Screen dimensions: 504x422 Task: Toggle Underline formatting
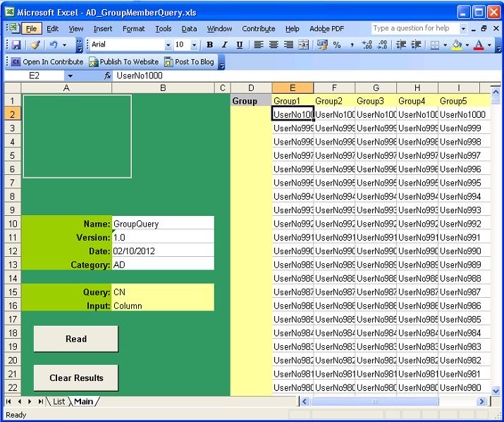(240, 44)
